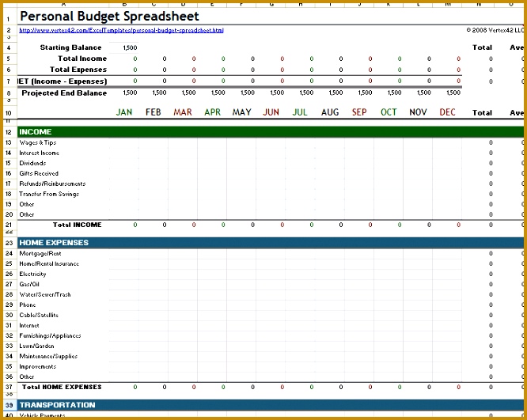Click the JAN cell for Wages & Tips
Viewport: 527px width, 420px height.
[123, 142]
